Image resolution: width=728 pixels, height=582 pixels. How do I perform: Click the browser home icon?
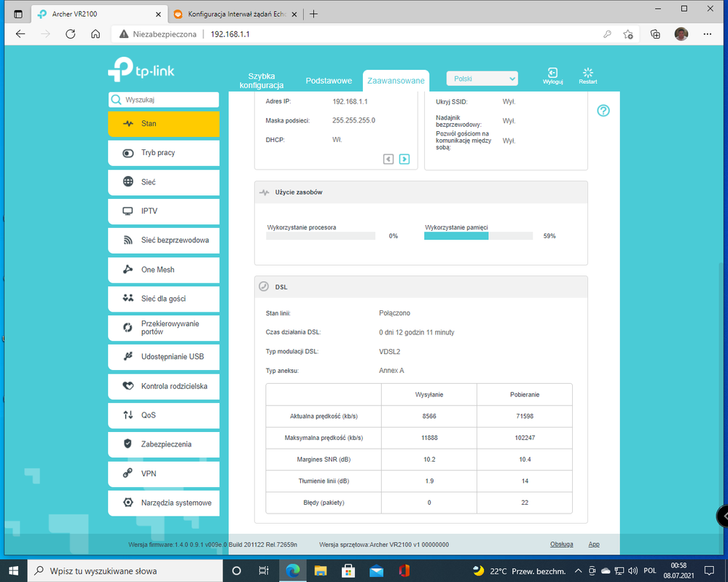95,34
